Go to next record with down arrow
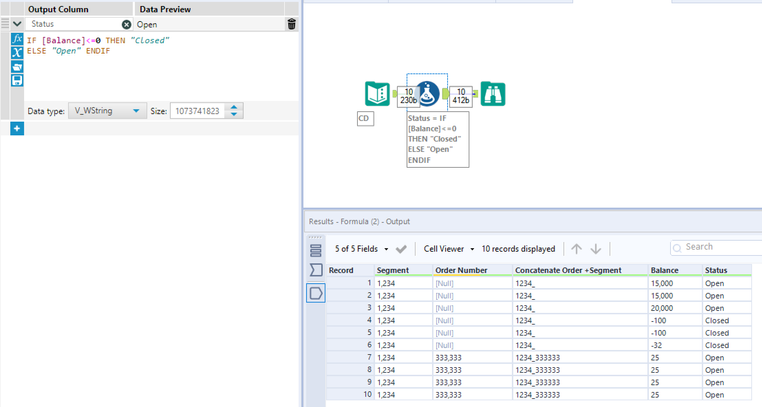This screenshot has width=762, height=407. 596,249
